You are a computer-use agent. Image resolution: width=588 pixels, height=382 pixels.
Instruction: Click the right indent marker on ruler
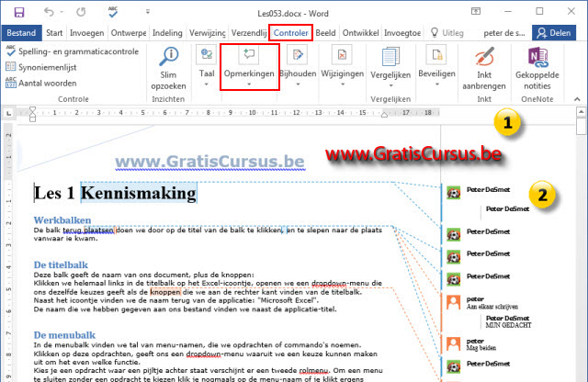384,115
